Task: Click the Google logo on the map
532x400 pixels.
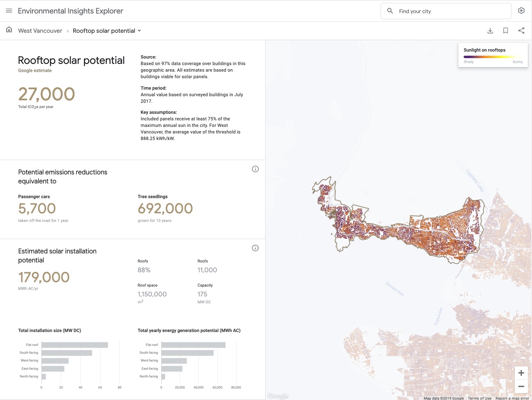Action: click(x=278, y=396)
